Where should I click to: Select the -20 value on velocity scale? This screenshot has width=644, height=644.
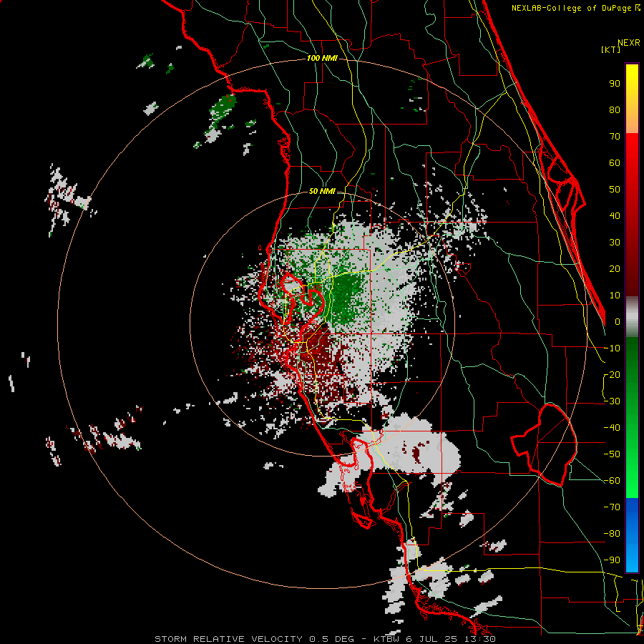pos(612,374)
